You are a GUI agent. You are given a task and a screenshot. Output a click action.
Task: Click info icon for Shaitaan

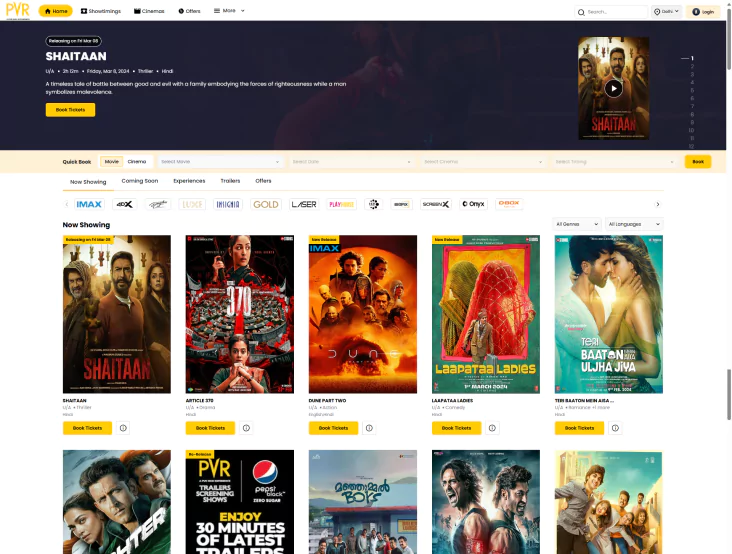click(123, 428)
